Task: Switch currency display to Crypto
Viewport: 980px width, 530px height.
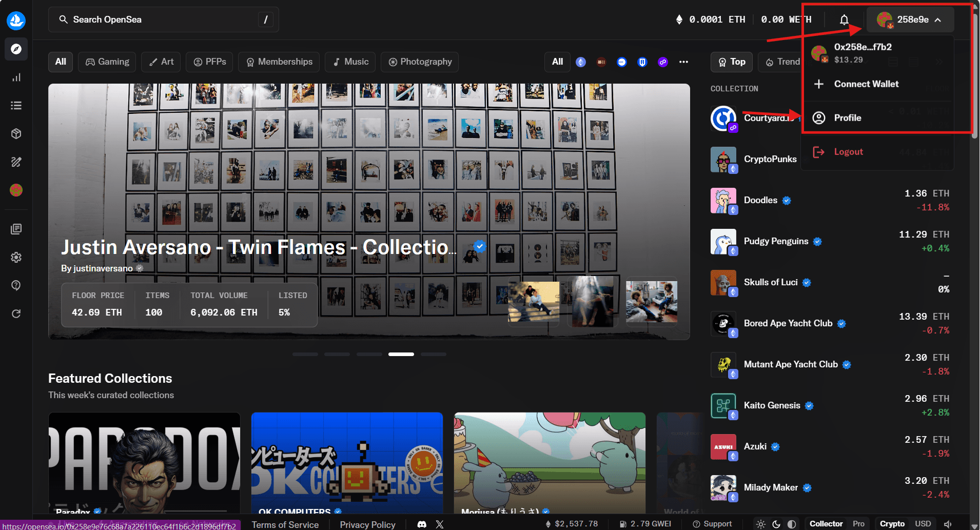Action: tap(892, 524)
